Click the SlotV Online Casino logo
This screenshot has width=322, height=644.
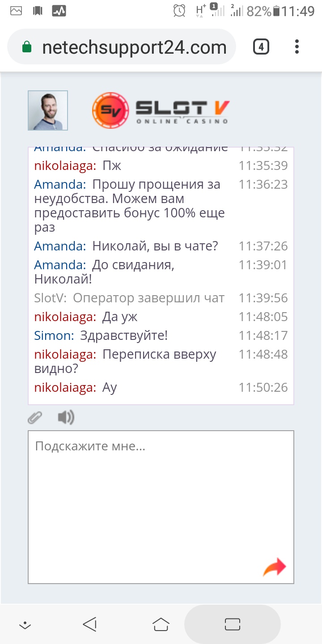[161, 110]
